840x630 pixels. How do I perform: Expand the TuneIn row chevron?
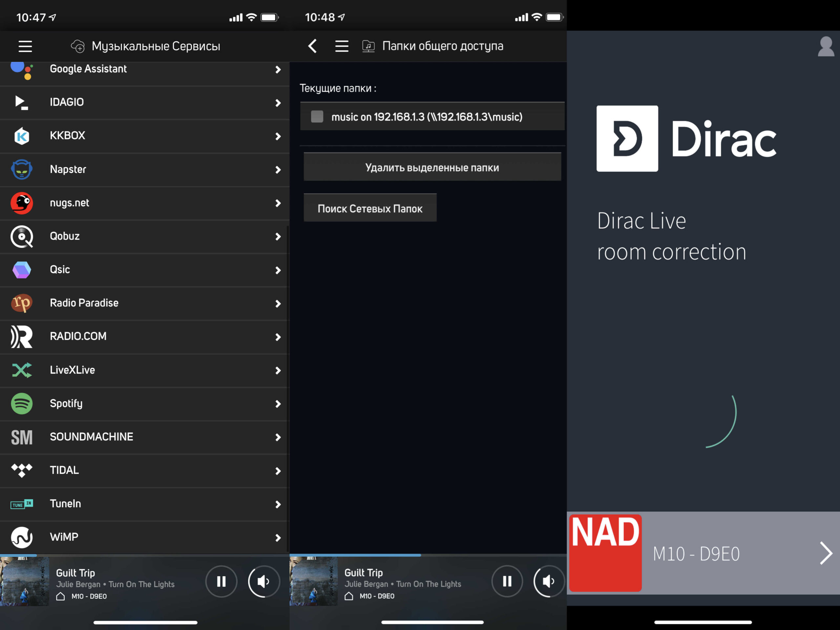[x=278, y=504]
